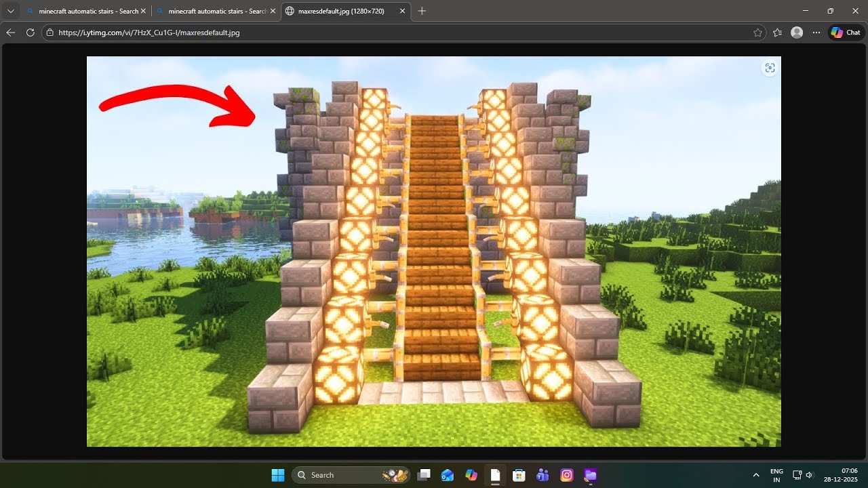
Task: Click the taskbar Search box
Action: click(x=351, y=475)
